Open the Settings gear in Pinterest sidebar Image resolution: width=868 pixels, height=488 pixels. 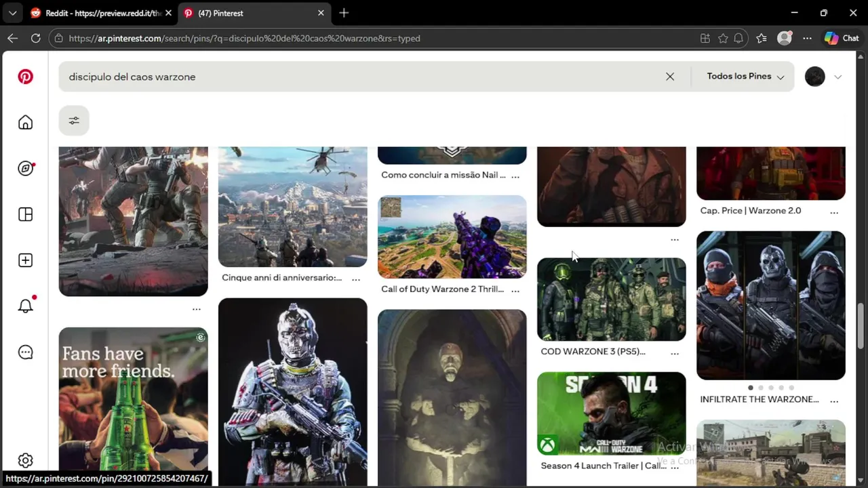[25, 461]
